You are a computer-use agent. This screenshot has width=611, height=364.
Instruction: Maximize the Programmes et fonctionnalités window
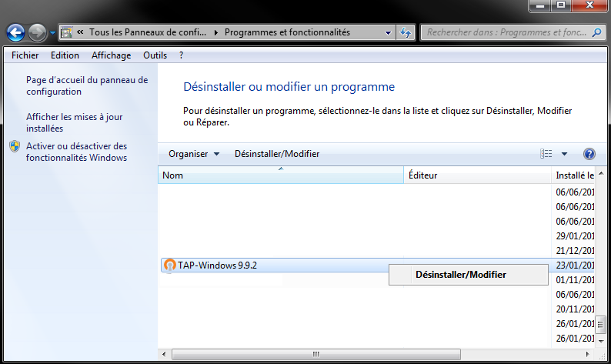(x=561, y=5)
